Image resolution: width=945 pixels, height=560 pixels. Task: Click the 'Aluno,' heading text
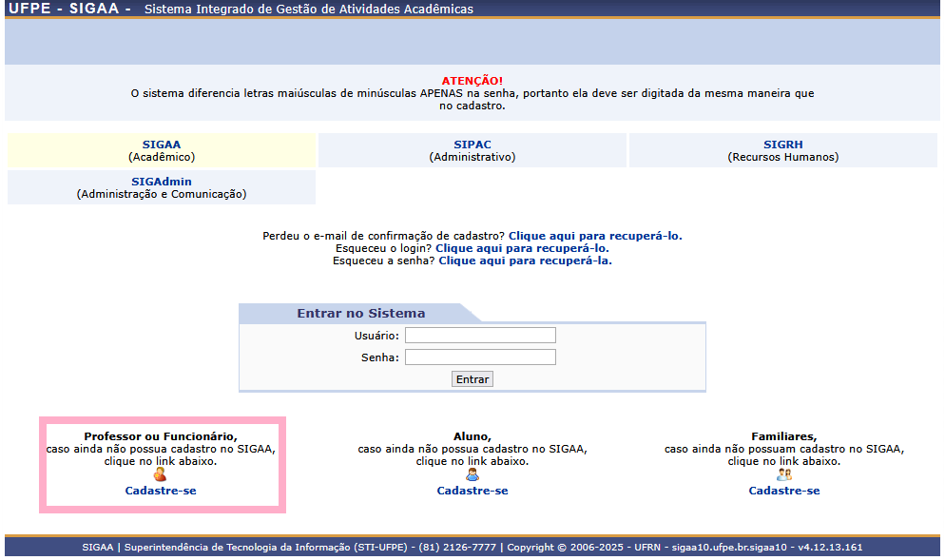472,436
